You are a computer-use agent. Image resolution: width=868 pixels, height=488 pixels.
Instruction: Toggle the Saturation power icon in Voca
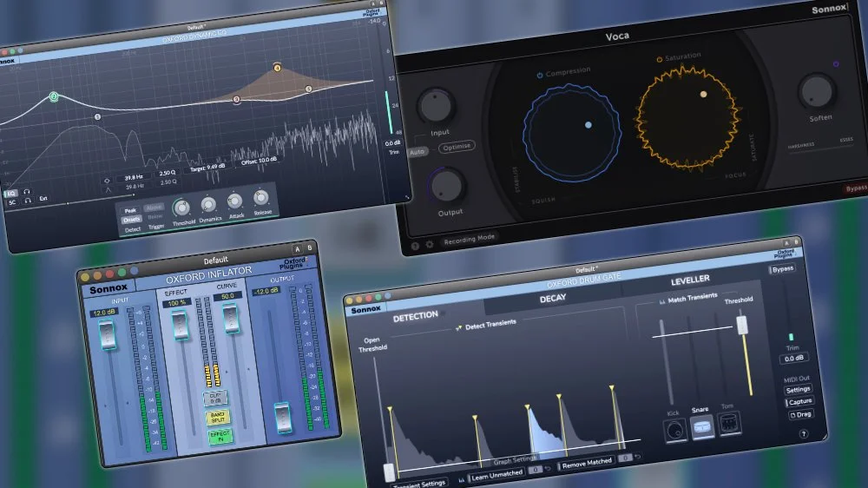(x=660, y=60)
